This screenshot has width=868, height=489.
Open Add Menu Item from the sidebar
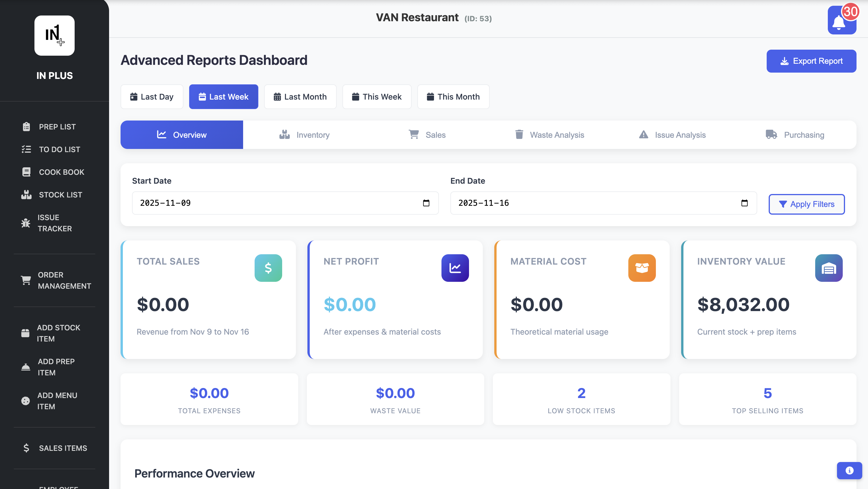tap(57, 401)
